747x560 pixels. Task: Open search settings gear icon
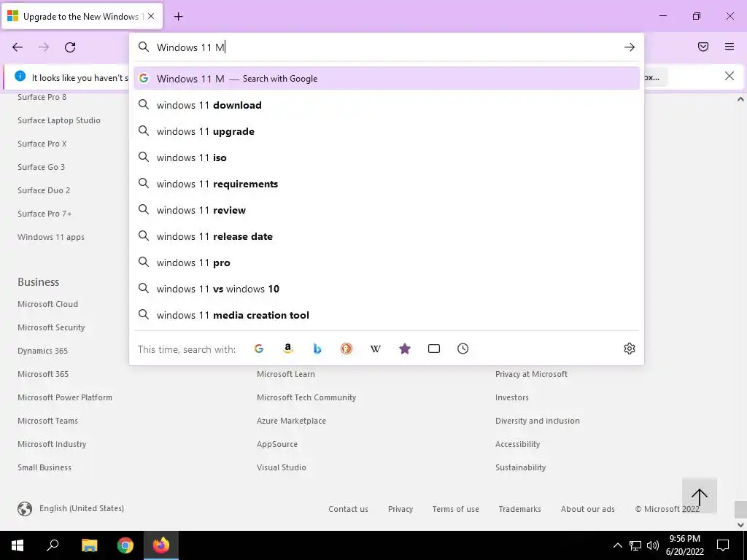pyautogui.click(x=630, y=349)
